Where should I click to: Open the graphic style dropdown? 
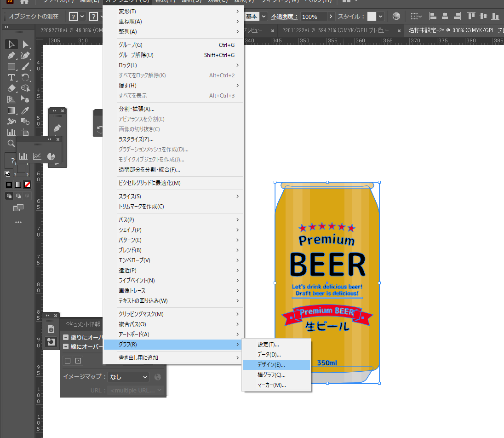[380, 17]
